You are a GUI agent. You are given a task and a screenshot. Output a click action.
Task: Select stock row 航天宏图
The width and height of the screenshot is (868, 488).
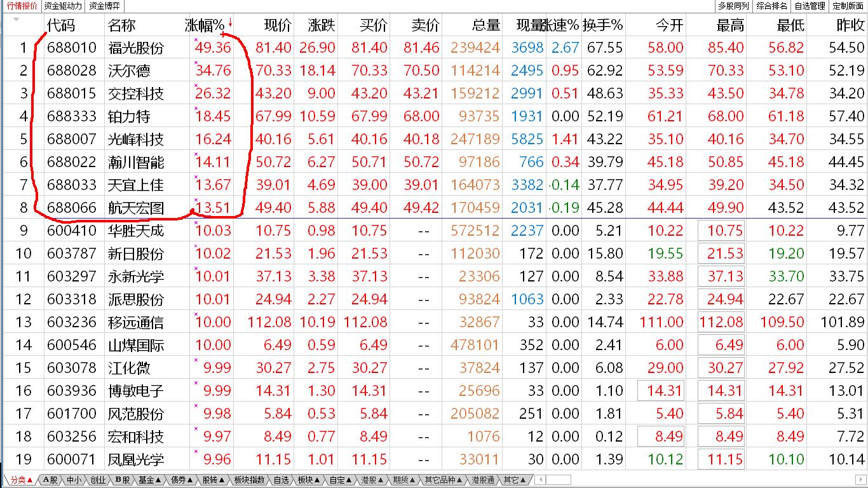(434, 208)
